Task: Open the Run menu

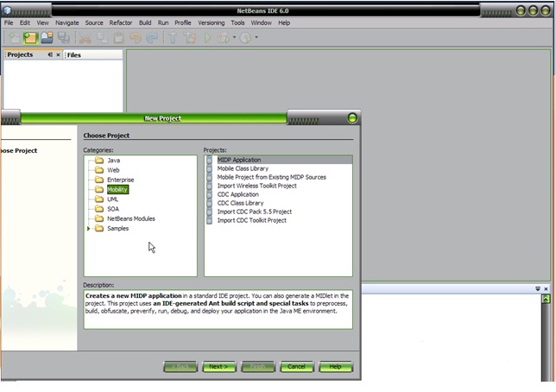Action: pyautogui.click(x=163, y=22)
